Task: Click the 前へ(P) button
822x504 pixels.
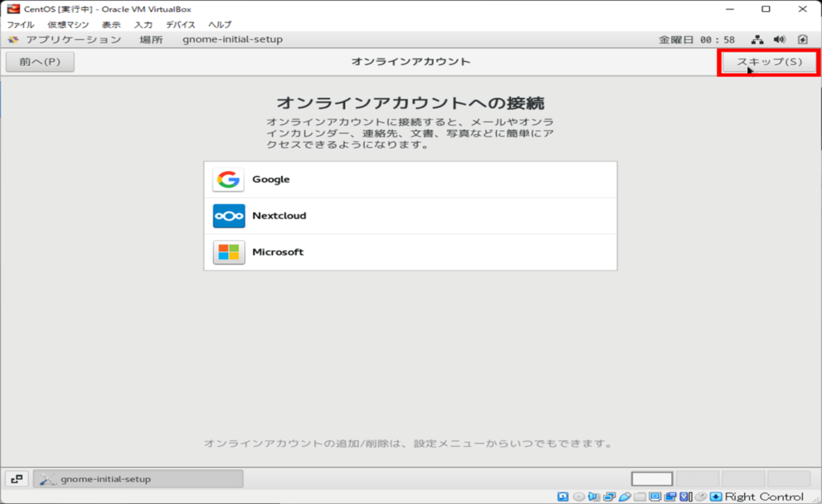Action: click(x=40, y=62)
